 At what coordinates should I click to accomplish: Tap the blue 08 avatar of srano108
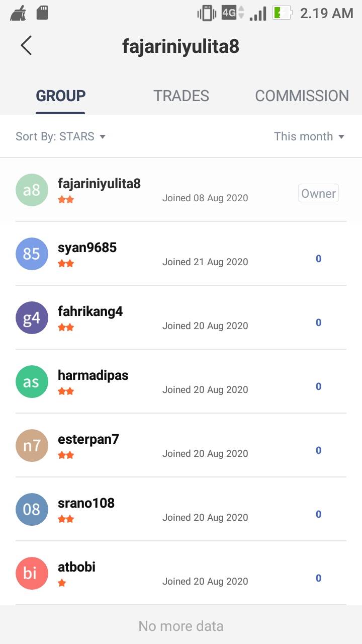32,509
